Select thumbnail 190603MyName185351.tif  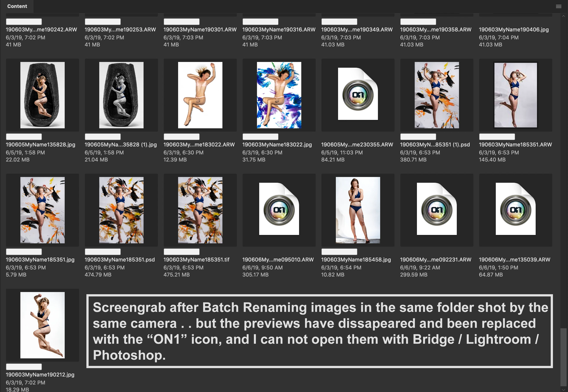[200, 210]
